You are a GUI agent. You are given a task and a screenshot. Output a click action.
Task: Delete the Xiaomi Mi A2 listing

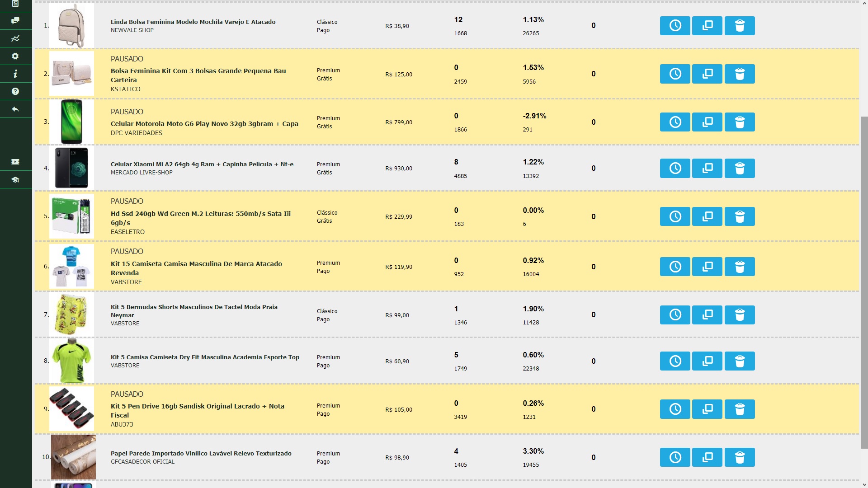click(740, 168)
